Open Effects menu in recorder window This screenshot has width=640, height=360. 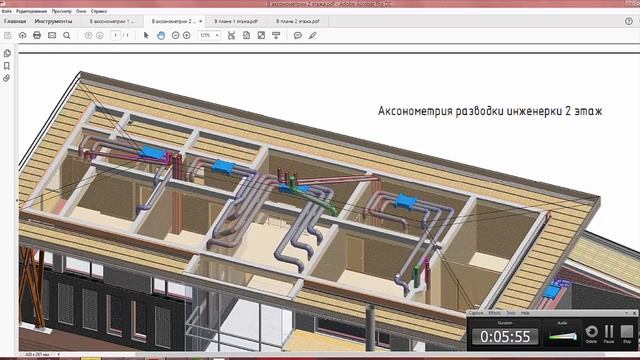[x=495, y=313]
